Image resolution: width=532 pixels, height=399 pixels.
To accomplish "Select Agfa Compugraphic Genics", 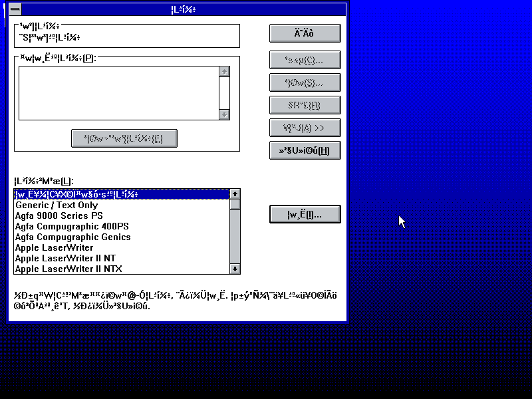I will pyautogui.click(x=100, y=237).
